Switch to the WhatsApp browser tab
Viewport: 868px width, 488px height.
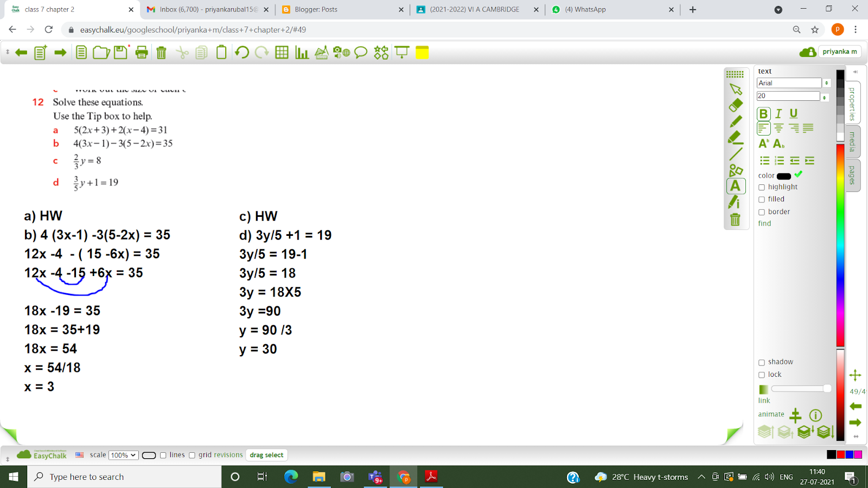tap(613, 10)
